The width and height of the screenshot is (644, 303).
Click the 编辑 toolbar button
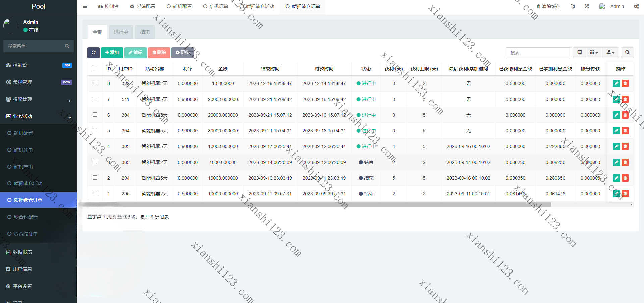click(x=136, y=53)
